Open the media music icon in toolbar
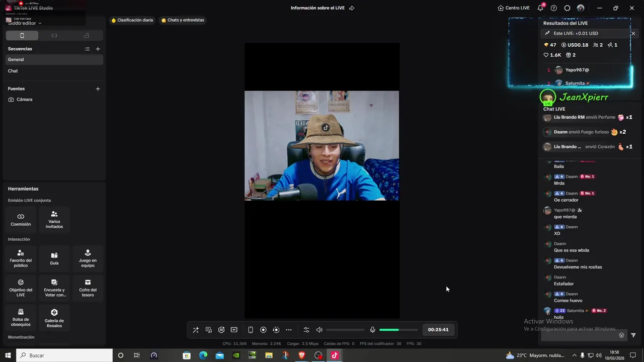 (x=209, y=330)
